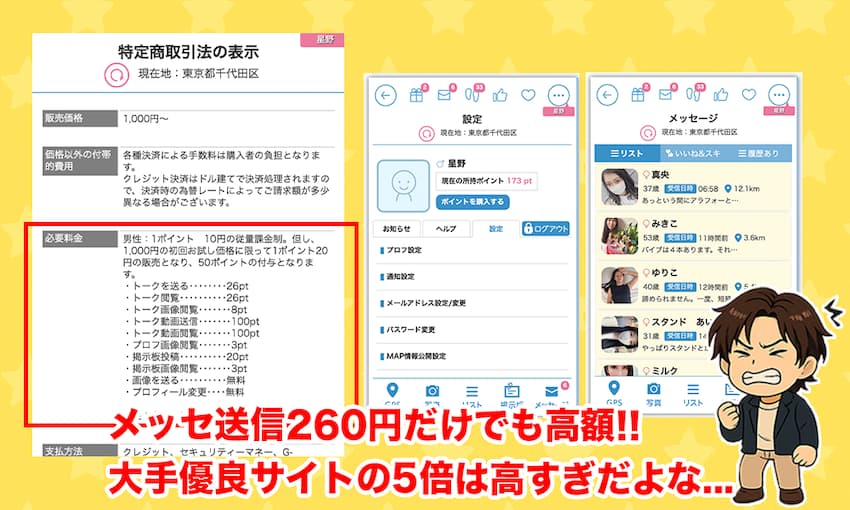This screenshot has width=850, height=510.
Task: Tap the GPS pin icon in メッセージ bottom bar
Action: [614, 389]
